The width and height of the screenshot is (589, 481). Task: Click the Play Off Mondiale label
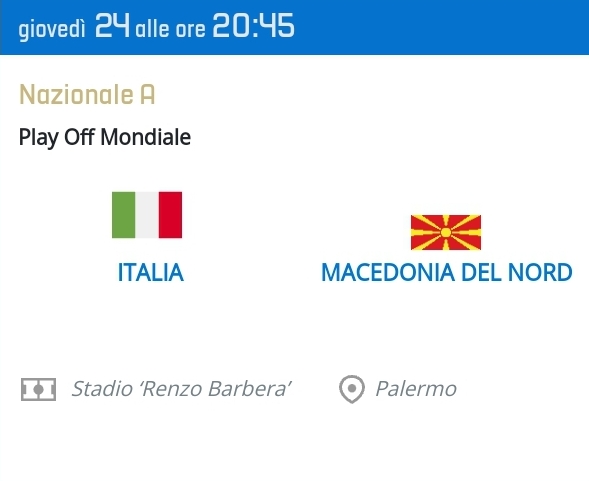[x=105, y=137]
